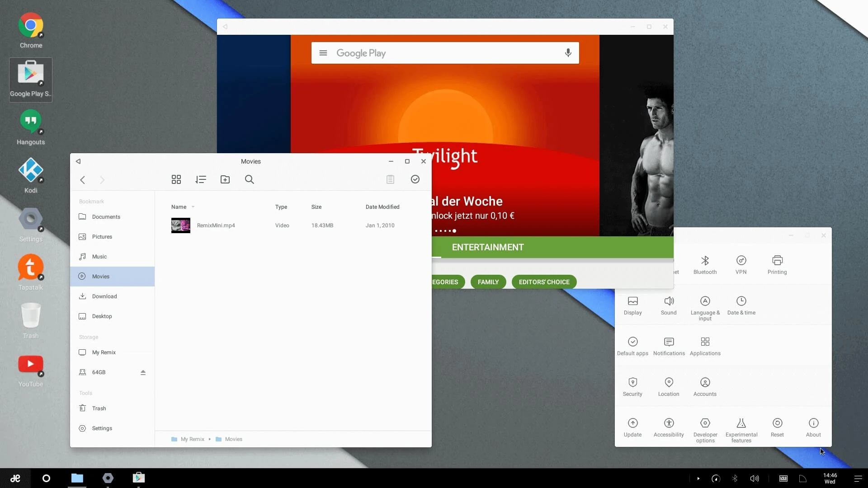Open file manager Settings in Tools
Screen dimensions: 868x488
[112, 428]
